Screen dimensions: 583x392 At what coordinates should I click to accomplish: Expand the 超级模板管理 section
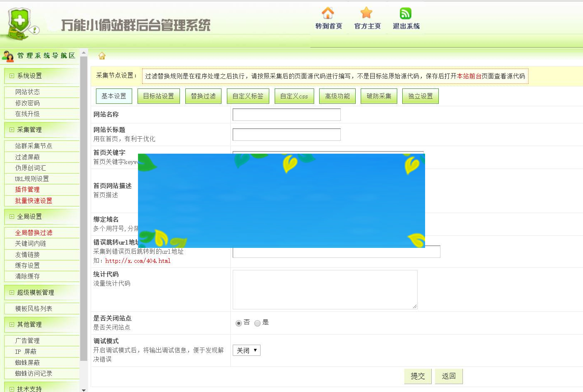pyautogui.click(x=11, y=292)
